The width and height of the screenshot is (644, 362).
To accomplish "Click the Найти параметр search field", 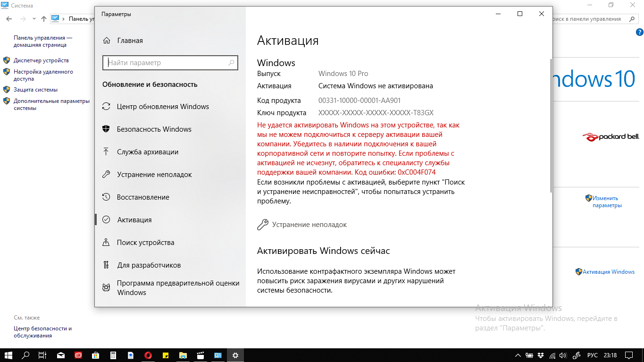I will click(170, 62).
